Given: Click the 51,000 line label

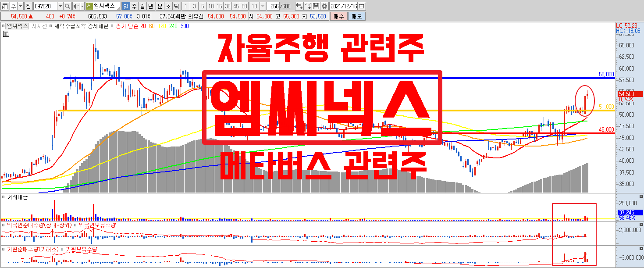Looking at the screenshot, I should (x=606, y=107).
